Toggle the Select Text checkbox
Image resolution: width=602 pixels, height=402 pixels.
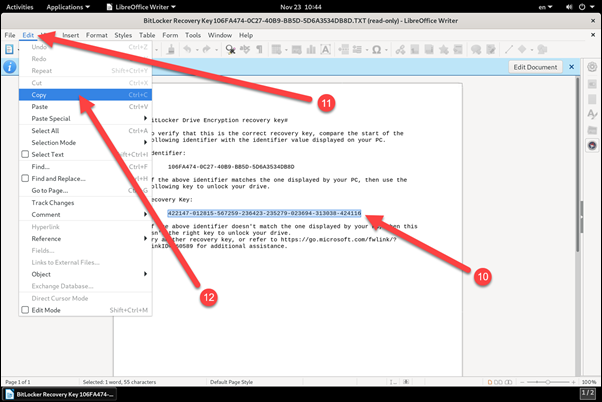[x=25, y=154]
